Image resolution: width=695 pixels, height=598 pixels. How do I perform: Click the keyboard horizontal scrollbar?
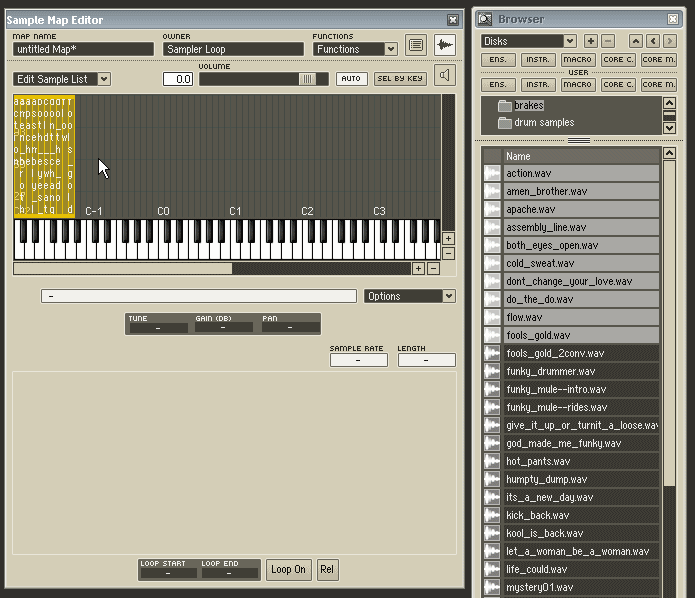click(123, 268)
